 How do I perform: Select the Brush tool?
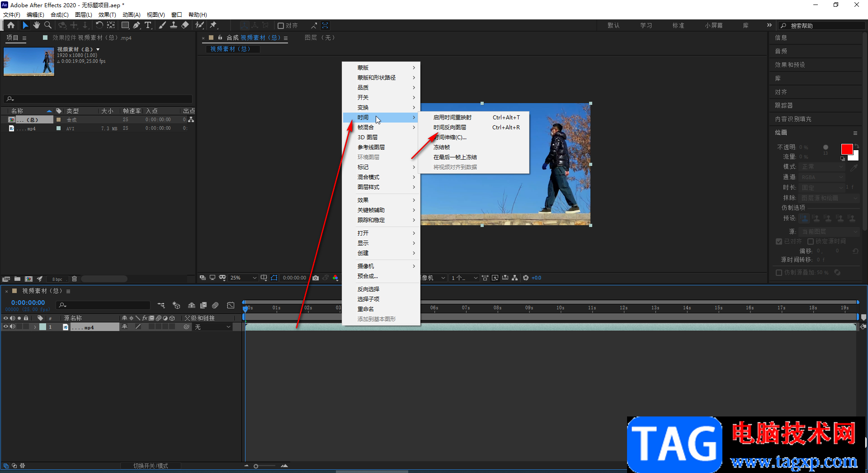tap(162, 25)
